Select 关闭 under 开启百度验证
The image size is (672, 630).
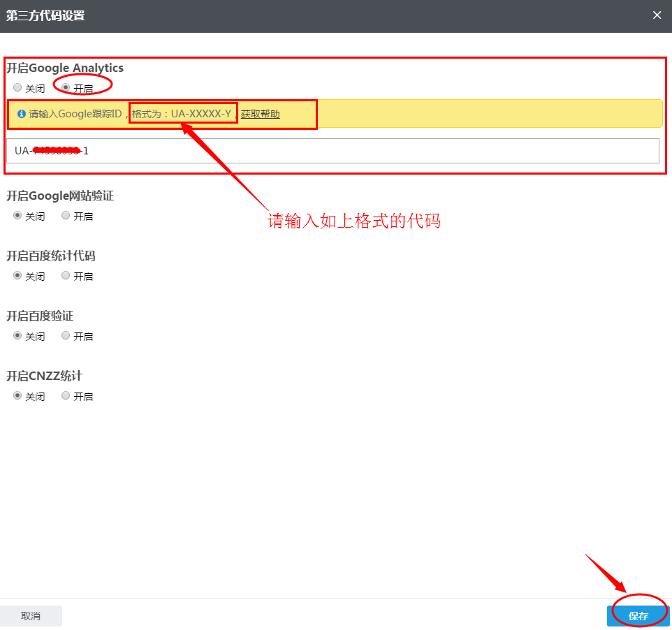17,336
